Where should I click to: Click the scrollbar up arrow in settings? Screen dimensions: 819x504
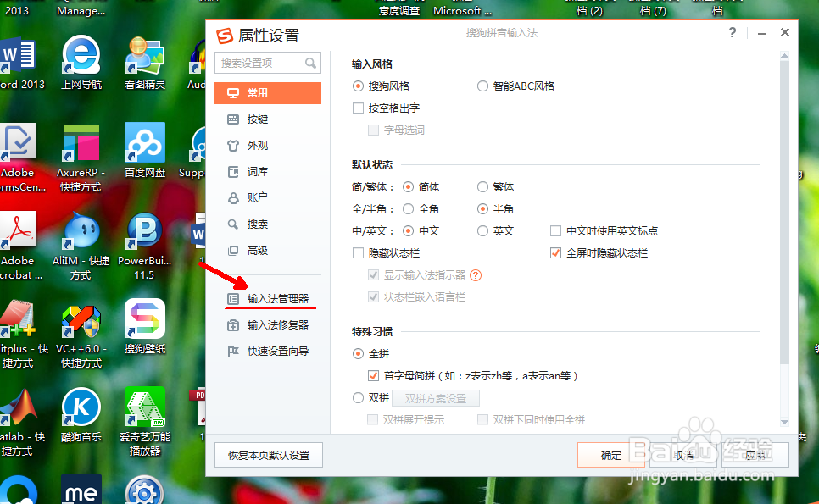coord(784,55)
